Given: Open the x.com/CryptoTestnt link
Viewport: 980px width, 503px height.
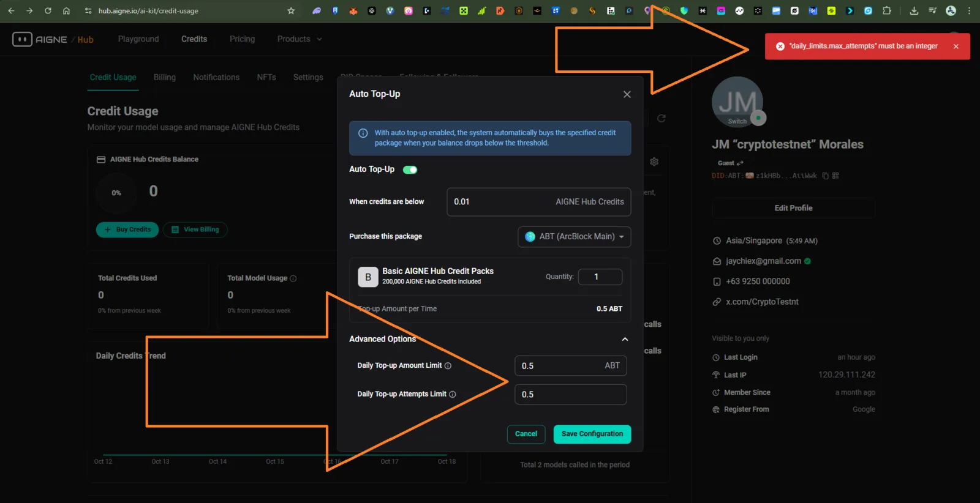Looking at the screenshot, I should pyautogui.click(x=762, y=302).
